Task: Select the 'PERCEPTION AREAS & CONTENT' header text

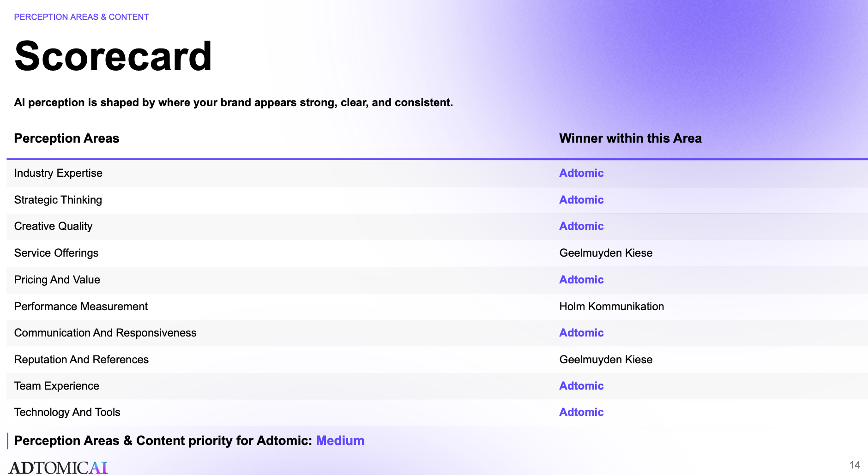Action: point(81,17)
